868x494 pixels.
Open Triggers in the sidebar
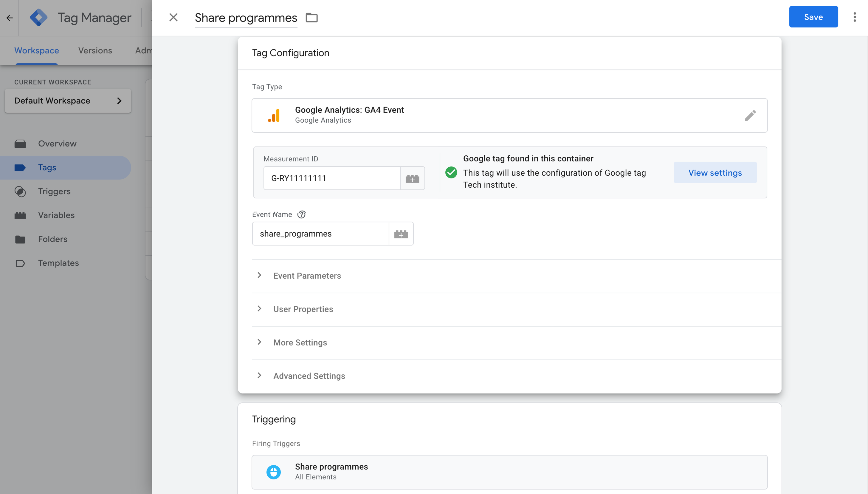(x=65, y=191)
